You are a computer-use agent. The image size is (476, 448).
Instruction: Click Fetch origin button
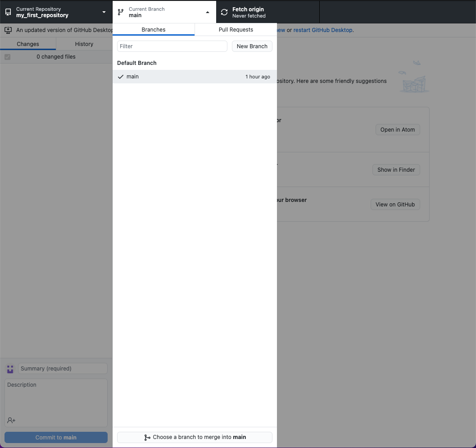pyautogui.click(x=268, y=12)
